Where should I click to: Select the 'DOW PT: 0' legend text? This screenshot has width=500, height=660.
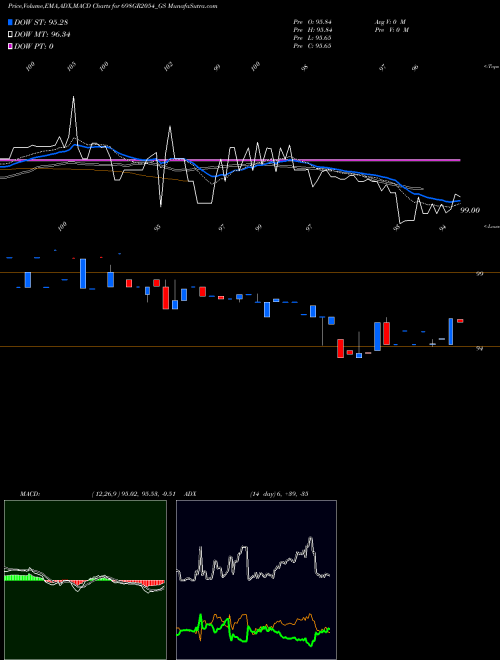(33, 46)
